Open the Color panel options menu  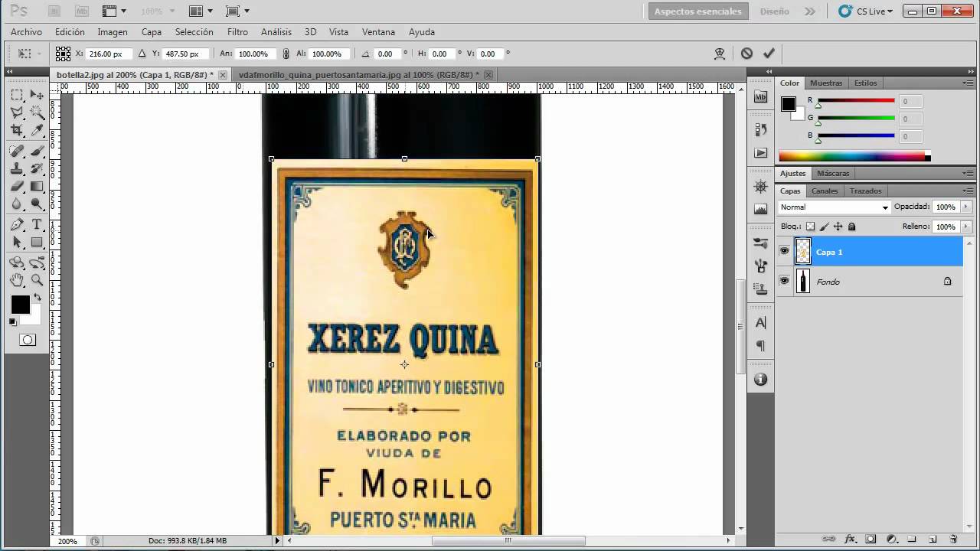[x=968, y=83]
